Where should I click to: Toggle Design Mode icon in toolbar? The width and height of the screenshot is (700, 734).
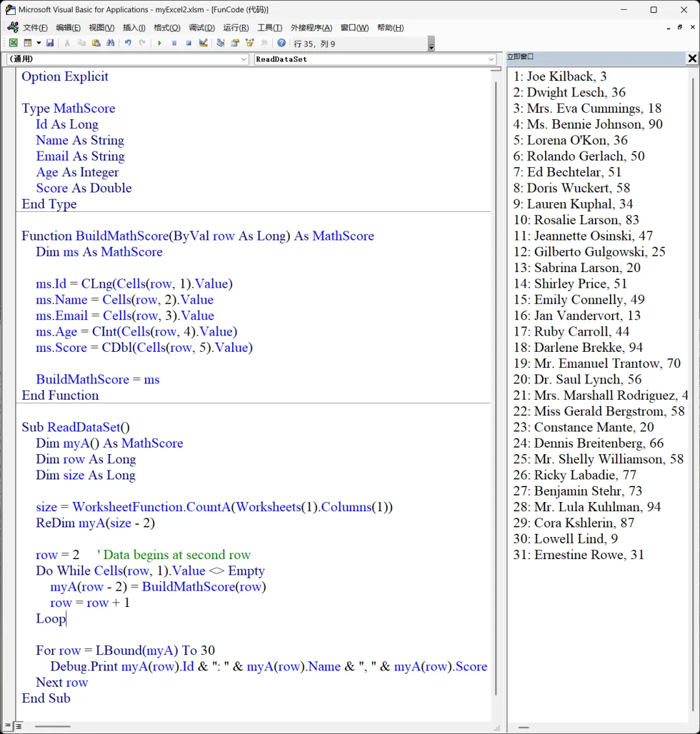[x=204, y=43]
